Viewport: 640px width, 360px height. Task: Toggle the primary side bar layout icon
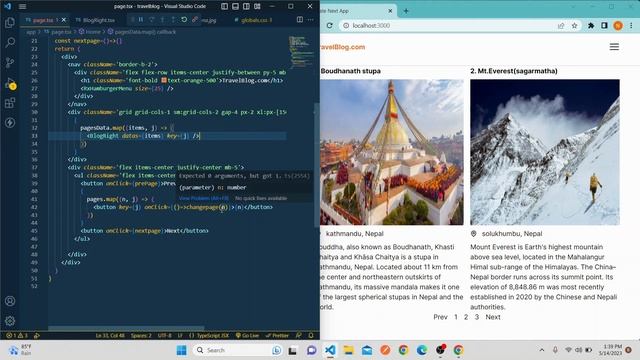(224, 6)
